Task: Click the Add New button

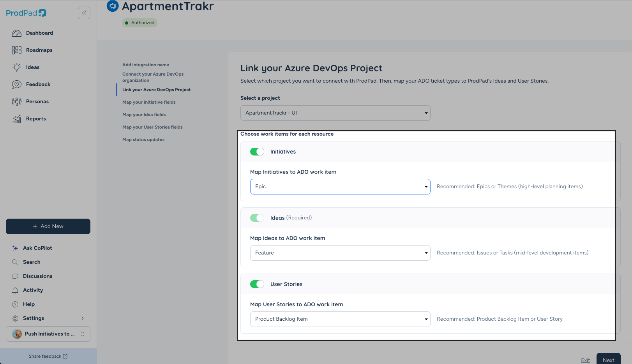Action: coord(48,226)
